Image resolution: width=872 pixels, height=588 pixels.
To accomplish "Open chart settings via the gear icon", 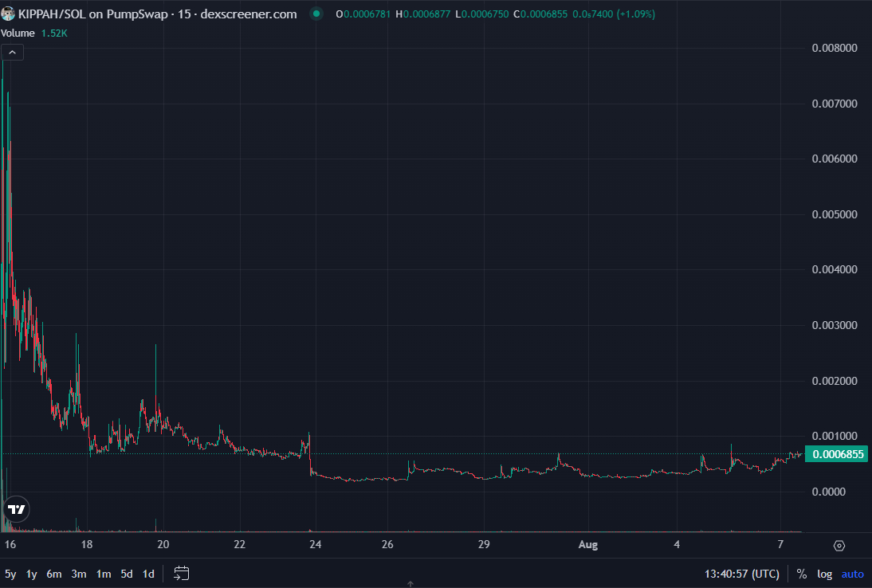I will click(839, 546).
